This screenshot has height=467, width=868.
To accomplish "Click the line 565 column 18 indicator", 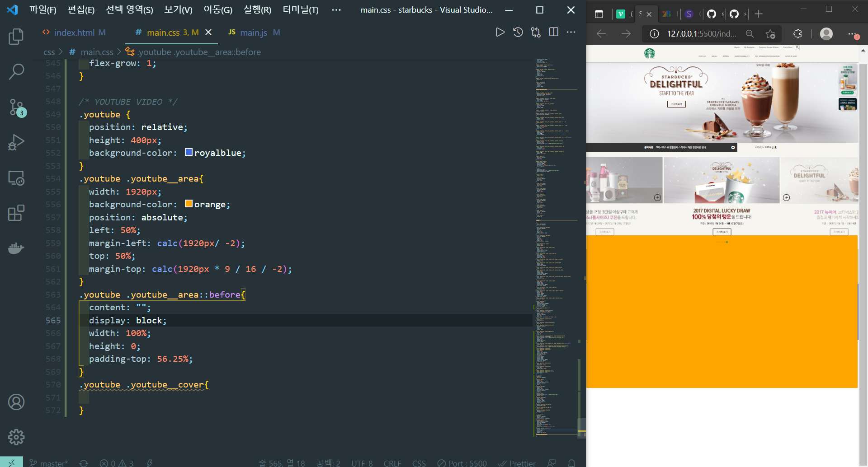I will click(x=282, y=463).
